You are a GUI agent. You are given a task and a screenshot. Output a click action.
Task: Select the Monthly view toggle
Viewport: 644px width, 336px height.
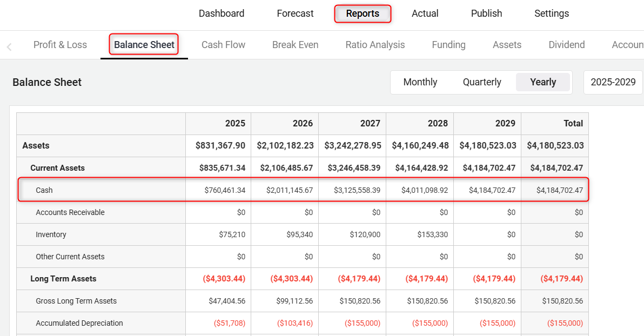(x=420, y=82)
